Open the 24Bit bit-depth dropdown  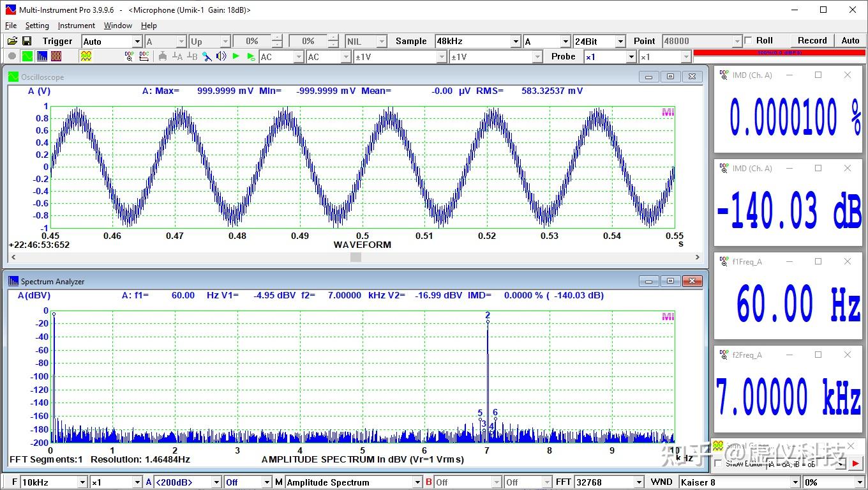pos(620,42)
